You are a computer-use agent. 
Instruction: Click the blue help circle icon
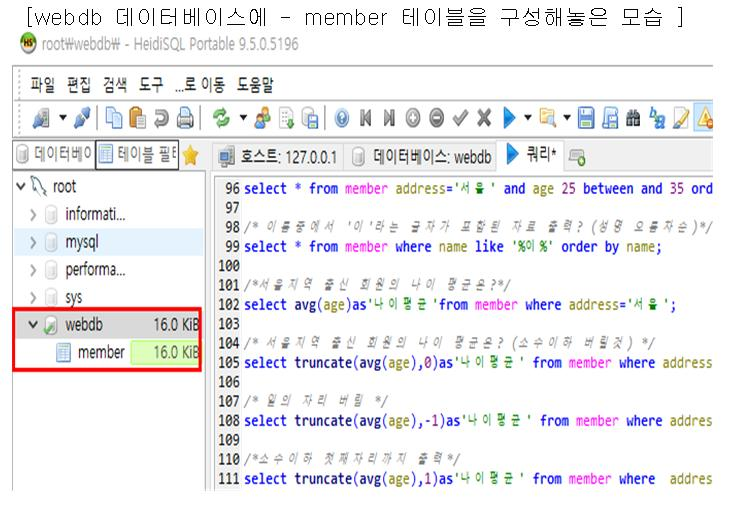coord(342,118)
